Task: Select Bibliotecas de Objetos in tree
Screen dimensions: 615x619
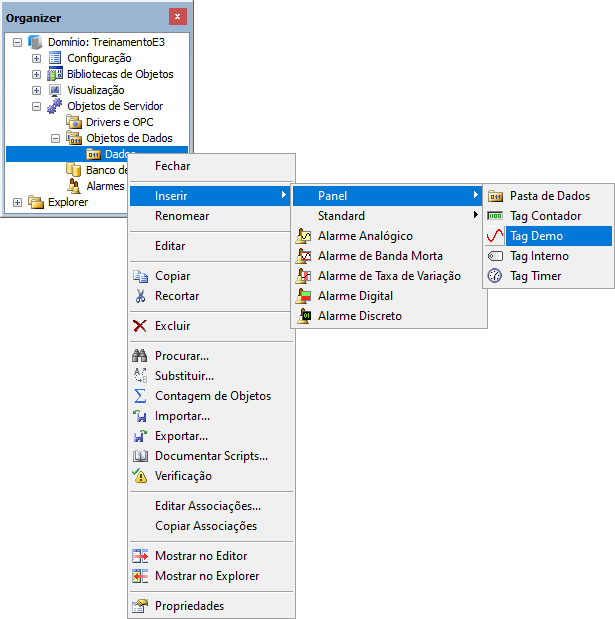Action: [x=120, y=74]
